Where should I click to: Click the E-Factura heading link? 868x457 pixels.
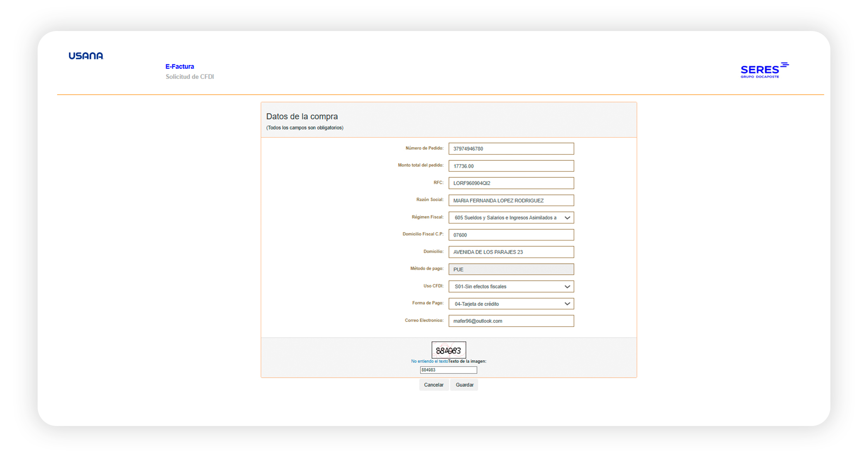point(179,67)
